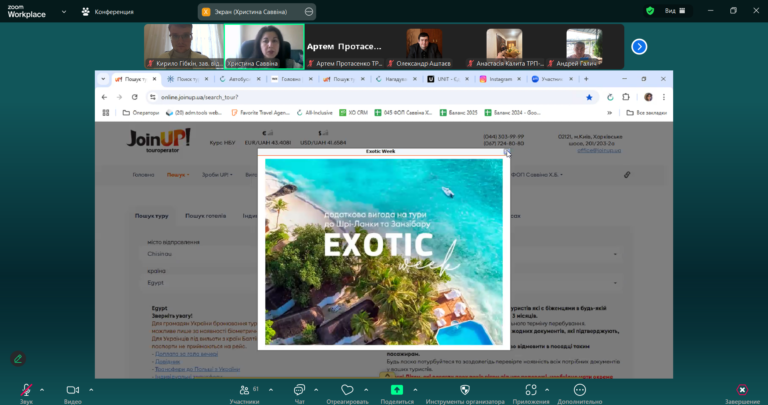Expand the arrow next to Чат

tap(316, 390)
